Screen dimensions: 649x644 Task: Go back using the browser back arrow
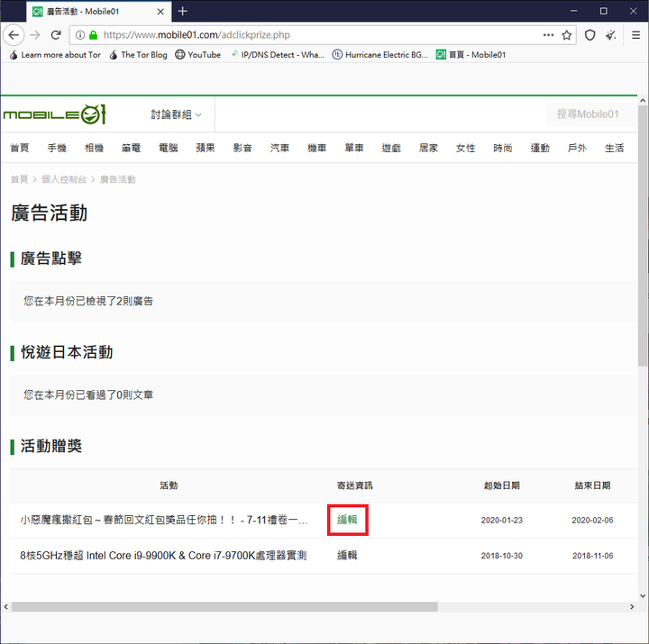14,35
